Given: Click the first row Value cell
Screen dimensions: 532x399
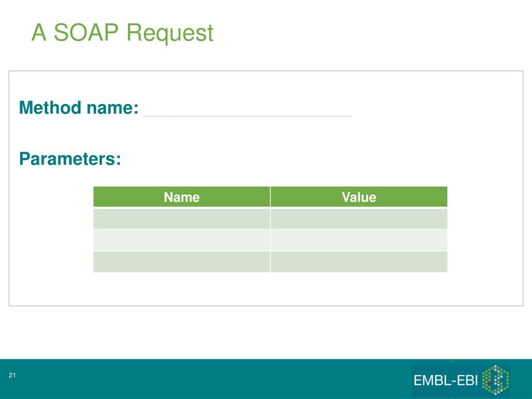Looking at the screenshot, I should tap(359, 219).
